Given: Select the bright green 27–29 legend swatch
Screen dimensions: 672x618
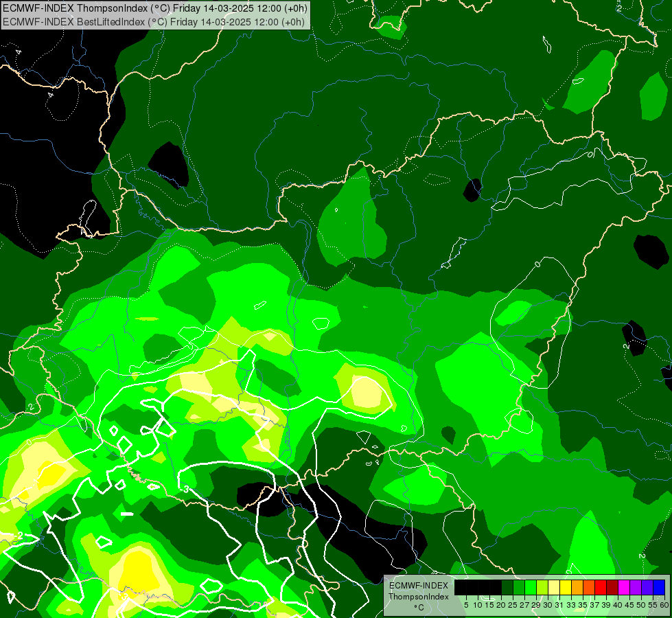Looking at the screenshot, I should [x=531, y=587].
